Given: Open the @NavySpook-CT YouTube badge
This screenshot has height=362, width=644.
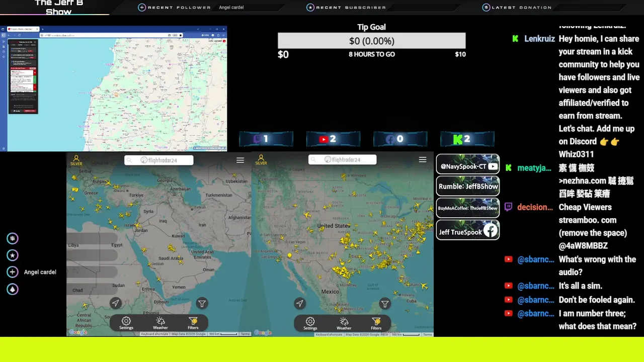Looking at the screenshot, I should [x=468, y=164].
